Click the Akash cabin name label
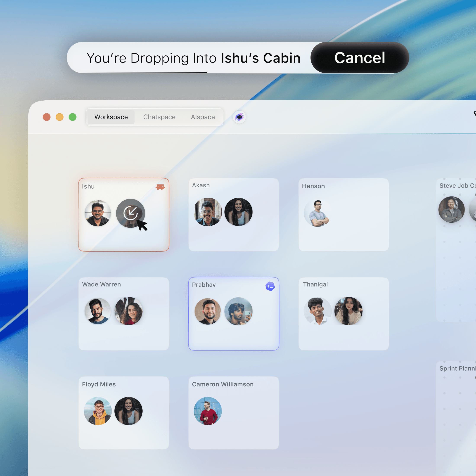 point(201,185)
